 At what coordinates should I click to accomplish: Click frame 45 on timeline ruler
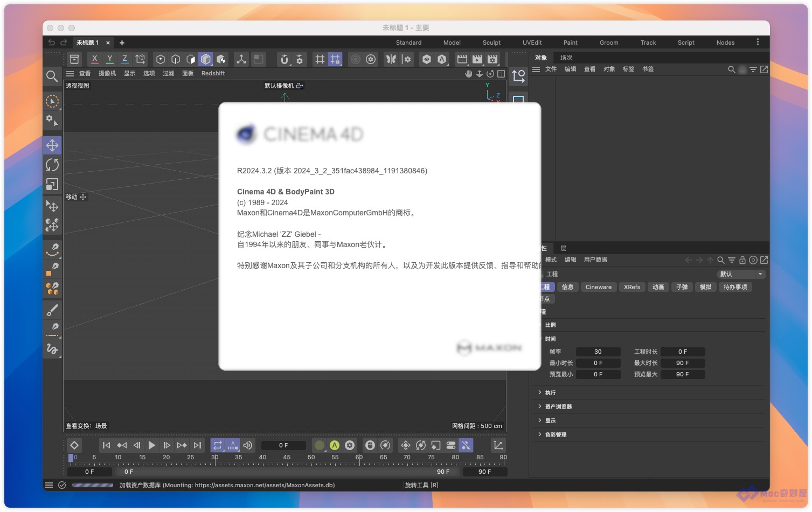point(287,458)
